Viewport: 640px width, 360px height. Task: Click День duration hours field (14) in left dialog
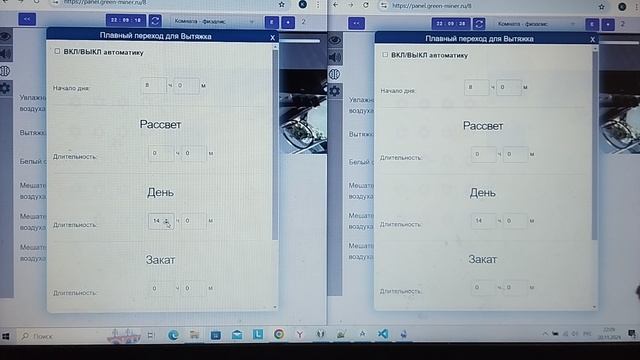(161, 221)
